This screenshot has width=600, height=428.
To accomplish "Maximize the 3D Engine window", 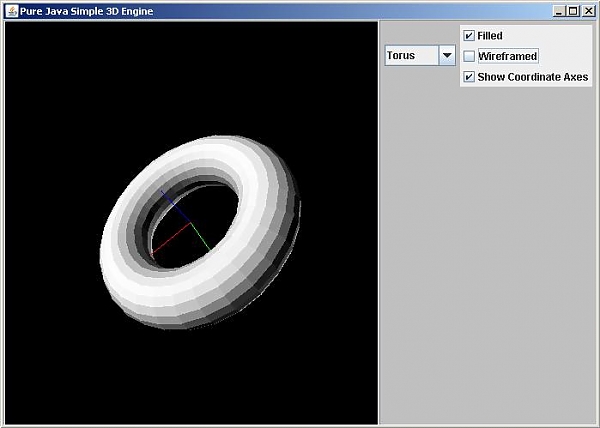I will tap(573, 11).
